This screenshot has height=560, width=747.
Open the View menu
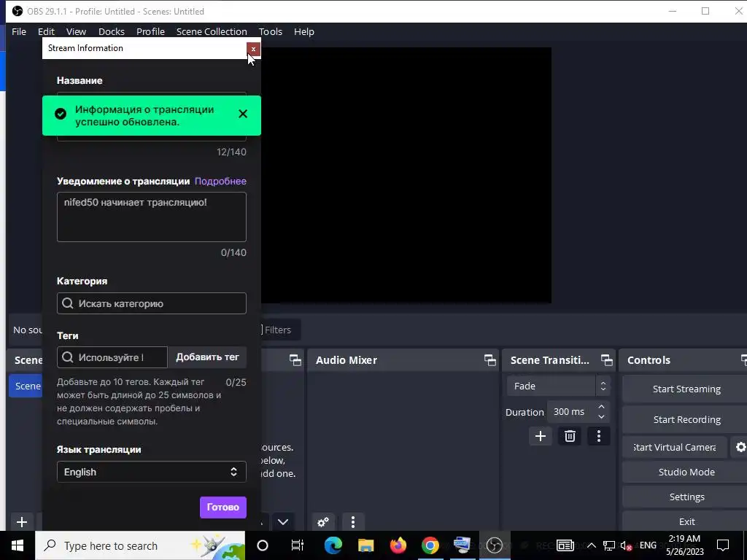76,31
